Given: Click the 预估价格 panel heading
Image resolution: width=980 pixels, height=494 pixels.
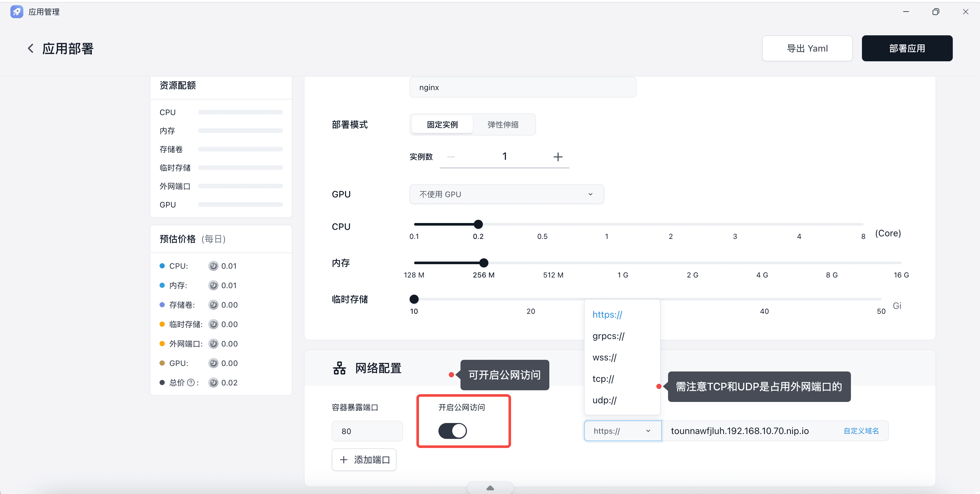Looking at the screenshot, I should 178,239.
